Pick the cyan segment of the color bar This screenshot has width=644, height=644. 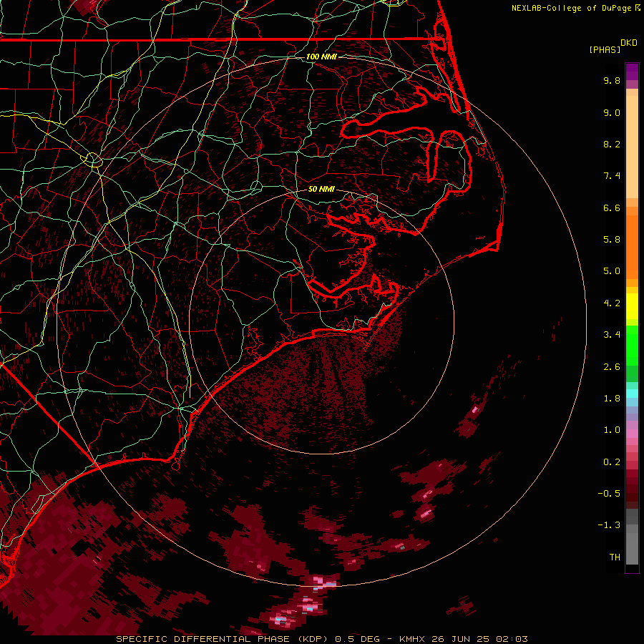point(632,394)
